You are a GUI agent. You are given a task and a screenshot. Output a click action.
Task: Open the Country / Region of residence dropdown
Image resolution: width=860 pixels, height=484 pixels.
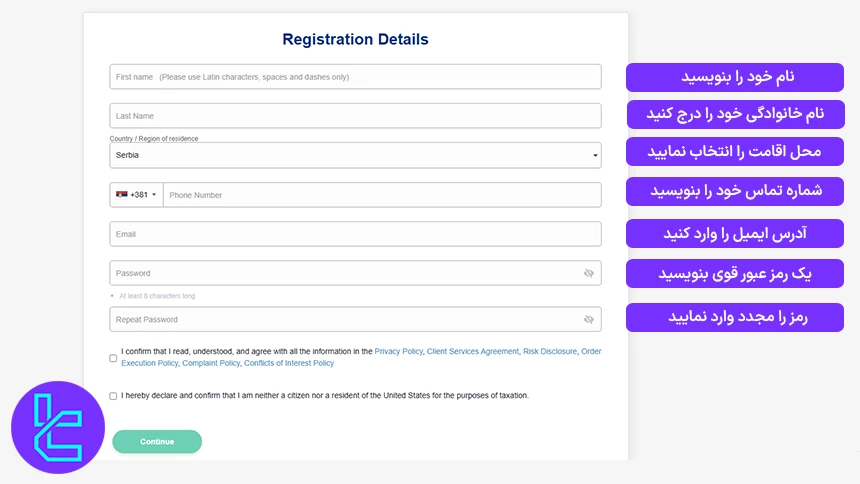355,156
